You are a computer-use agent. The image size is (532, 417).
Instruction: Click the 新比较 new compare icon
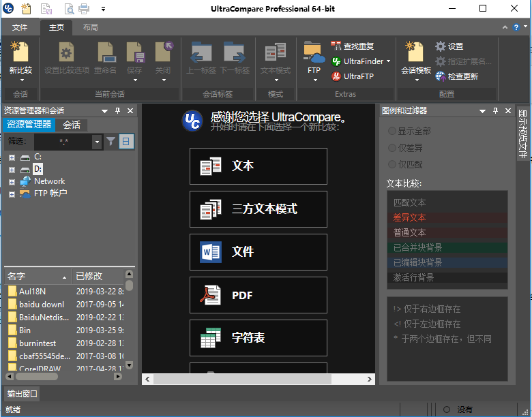click(x=20, y=52)
